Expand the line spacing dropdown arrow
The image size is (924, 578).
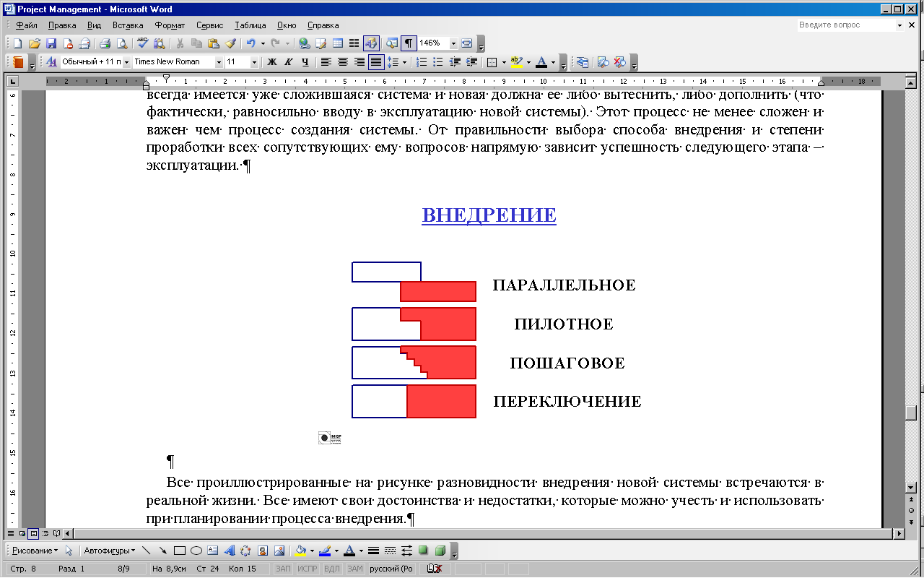[405, 62]
